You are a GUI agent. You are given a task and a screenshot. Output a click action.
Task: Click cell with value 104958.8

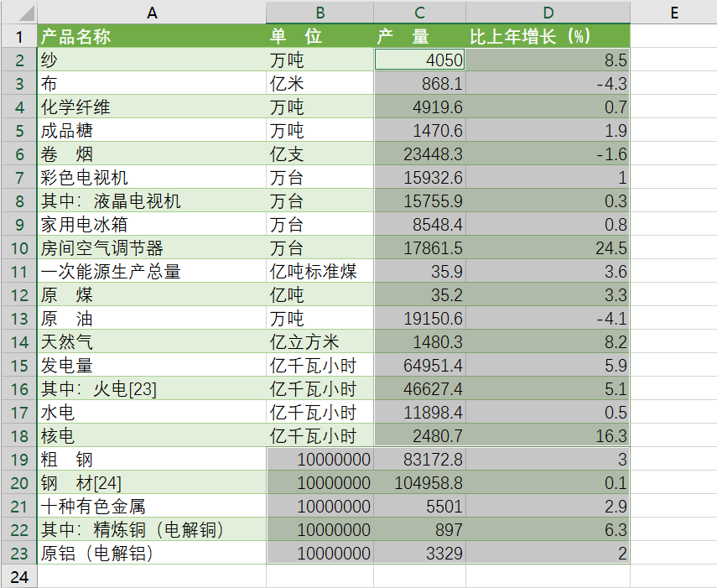pos(419,483)
